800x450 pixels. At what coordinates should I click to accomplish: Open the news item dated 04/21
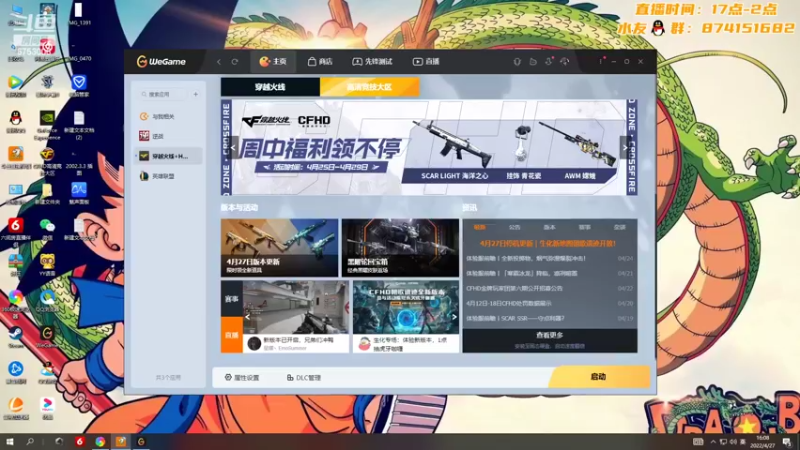(549, 273)
